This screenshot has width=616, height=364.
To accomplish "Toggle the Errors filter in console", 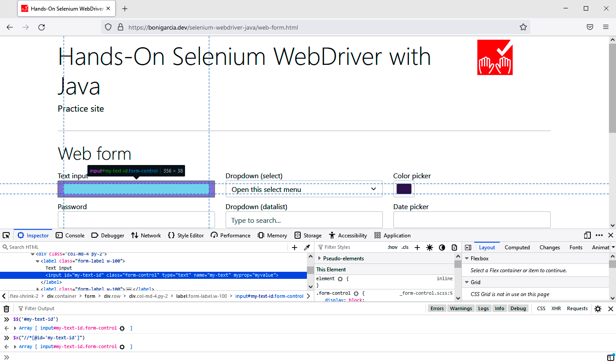I will click(x=437, y=308).
